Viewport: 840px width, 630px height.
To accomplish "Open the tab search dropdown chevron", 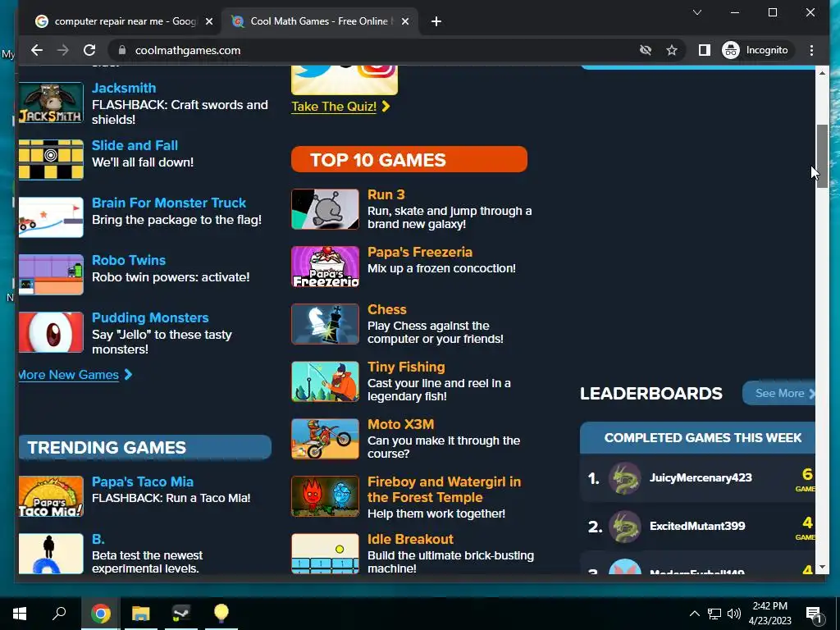I will 697,12.
